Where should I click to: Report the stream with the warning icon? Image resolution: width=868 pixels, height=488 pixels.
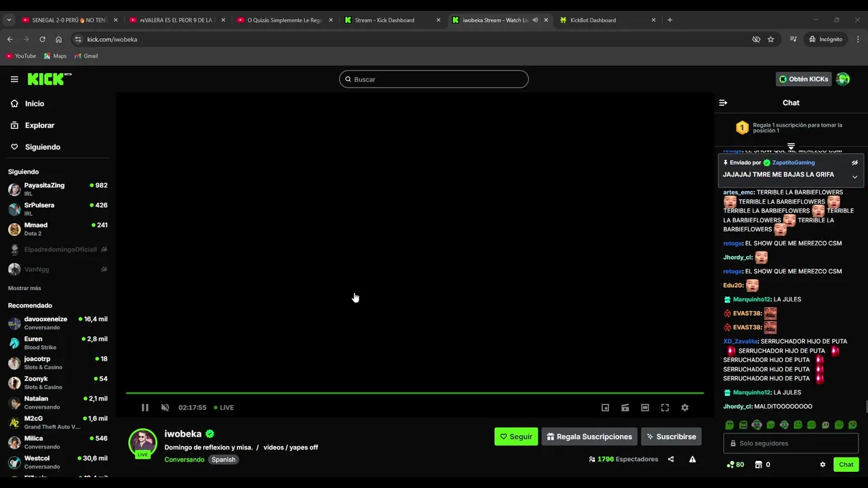click(692, 459)
